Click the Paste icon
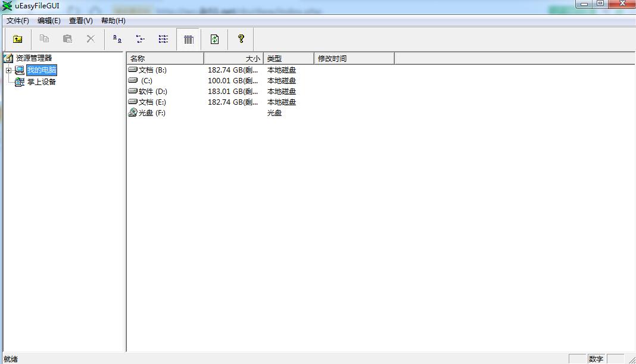Viewport: 636px width, 364px height. click(67, 39)
